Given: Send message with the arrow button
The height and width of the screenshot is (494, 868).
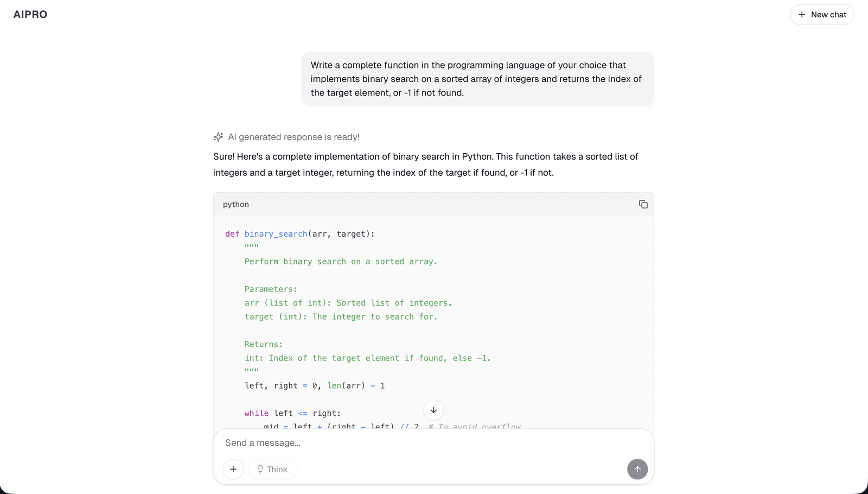Looking at the screenshot, I should click(x=637, y=469).
